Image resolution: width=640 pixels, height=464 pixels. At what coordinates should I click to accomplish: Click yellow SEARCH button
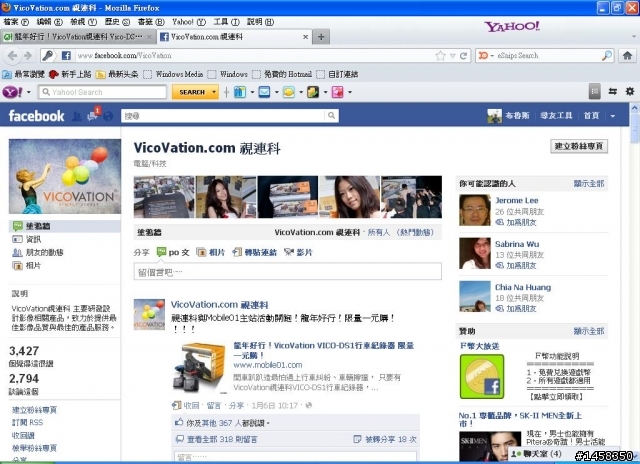[192, 92]
